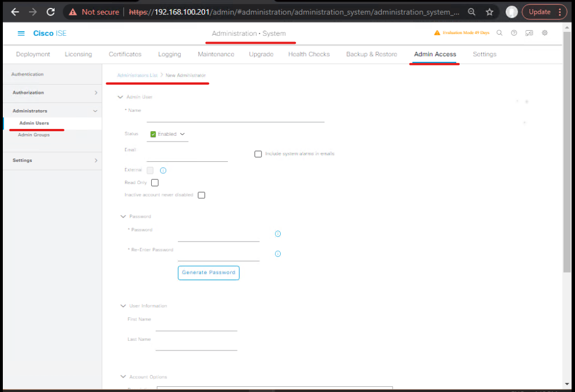This screenshot has width=575, height=392.
Task: Click the ISE interactive help screen icon
Action: coord(529,33)
